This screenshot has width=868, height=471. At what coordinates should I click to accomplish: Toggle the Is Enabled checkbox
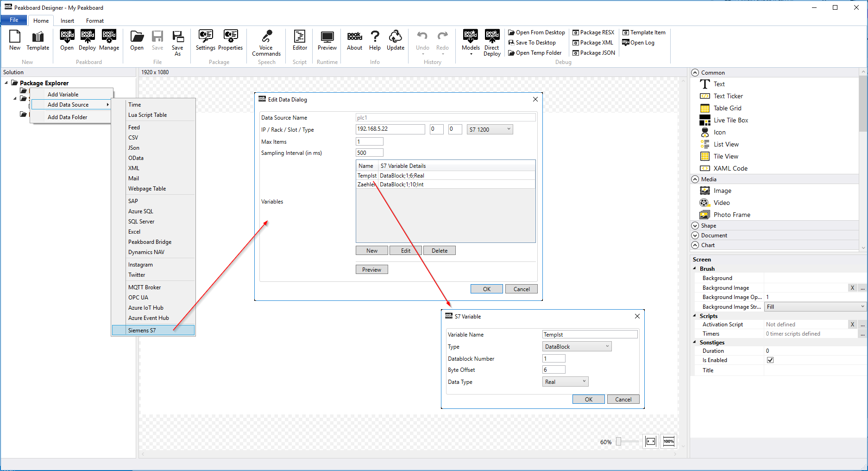(x=770, y=360)
